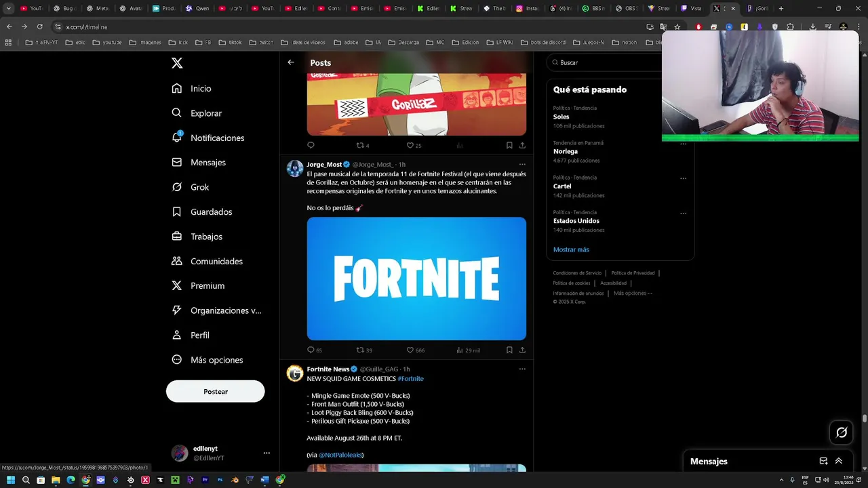Click the Postear button
The width and height of the screenshot is (868, 488).
pos(216,391)
